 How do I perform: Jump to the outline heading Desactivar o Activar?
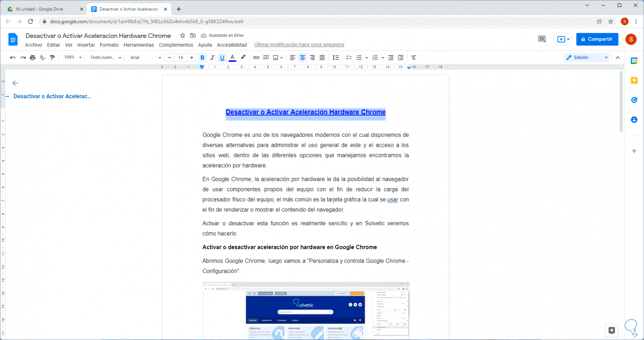[52, 96]
